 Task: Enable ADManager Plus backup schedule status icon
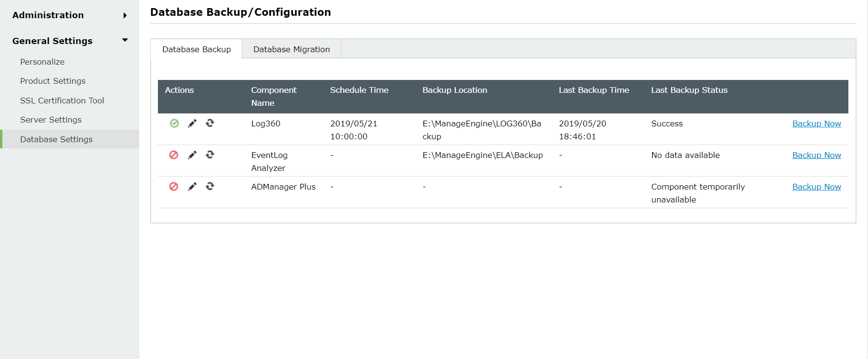pyautogui.click(x=174, y=186)
